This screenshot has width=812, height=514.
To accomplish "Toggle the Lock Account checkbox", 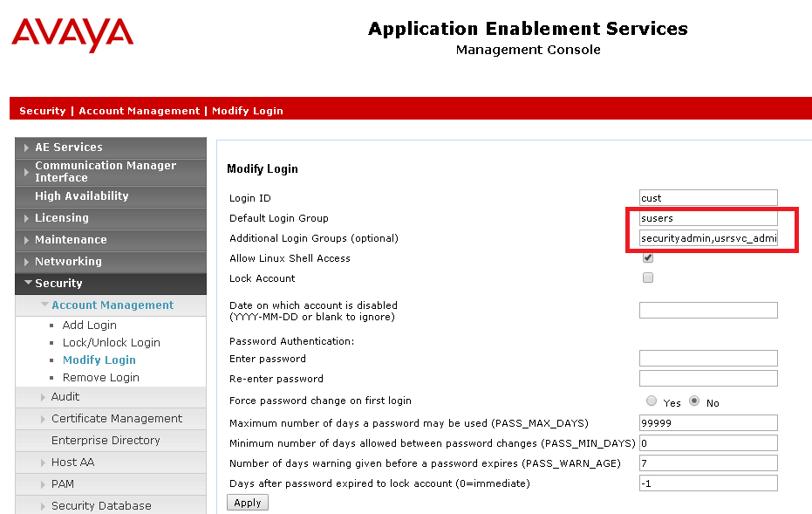I will [x=648, y=278].
